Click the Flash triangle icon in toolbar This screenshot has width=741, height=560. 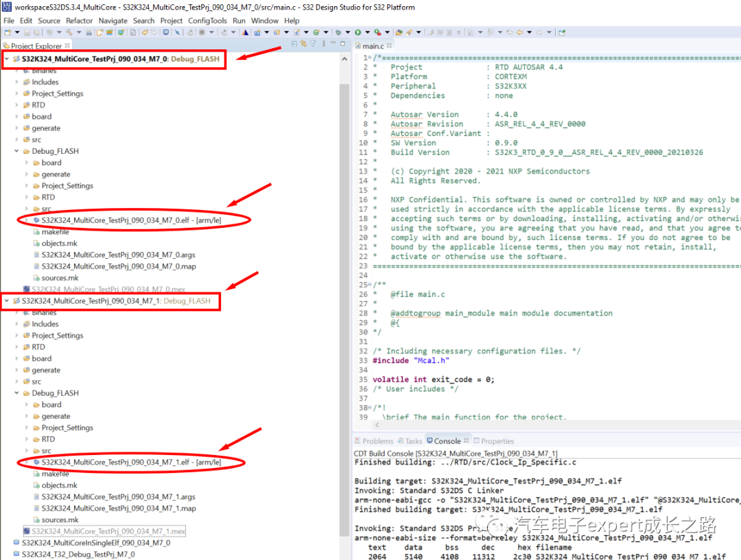coord(245,33)
